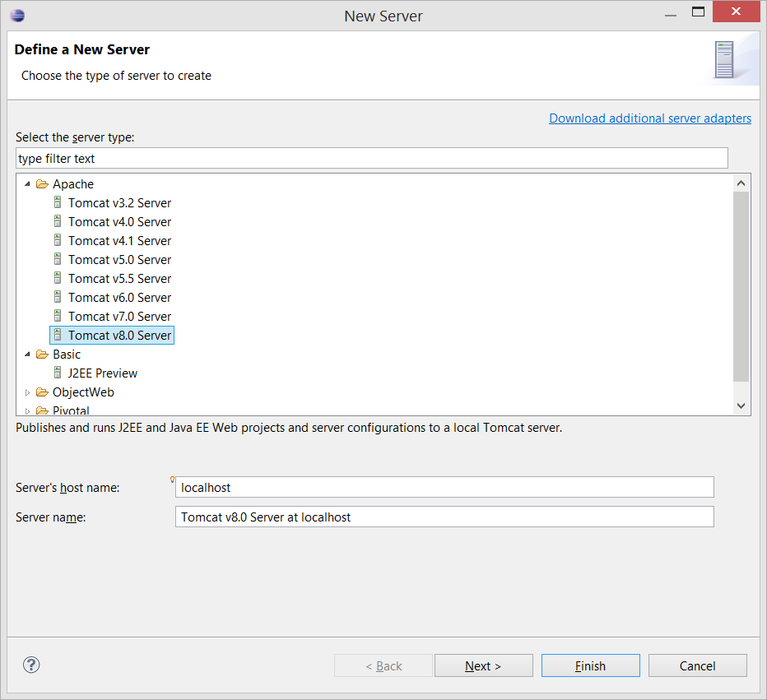Click the Finish button

pyautogui.click(x=590, y=665)
